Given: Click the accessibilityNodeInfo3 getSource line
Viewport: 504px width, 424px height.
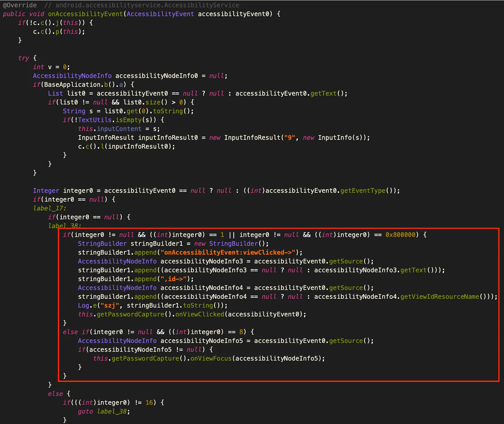Looking at the screenshot, I should 226,261.
